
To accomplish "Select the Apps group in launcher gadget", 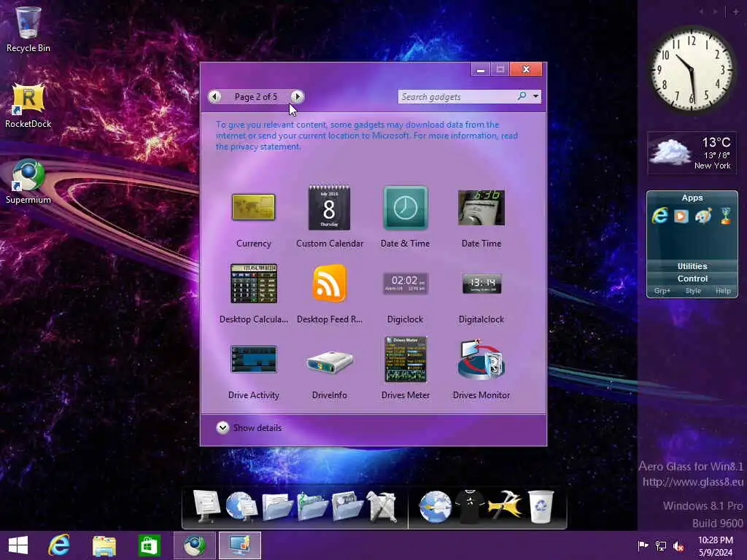I will click(x=692, y=198).
